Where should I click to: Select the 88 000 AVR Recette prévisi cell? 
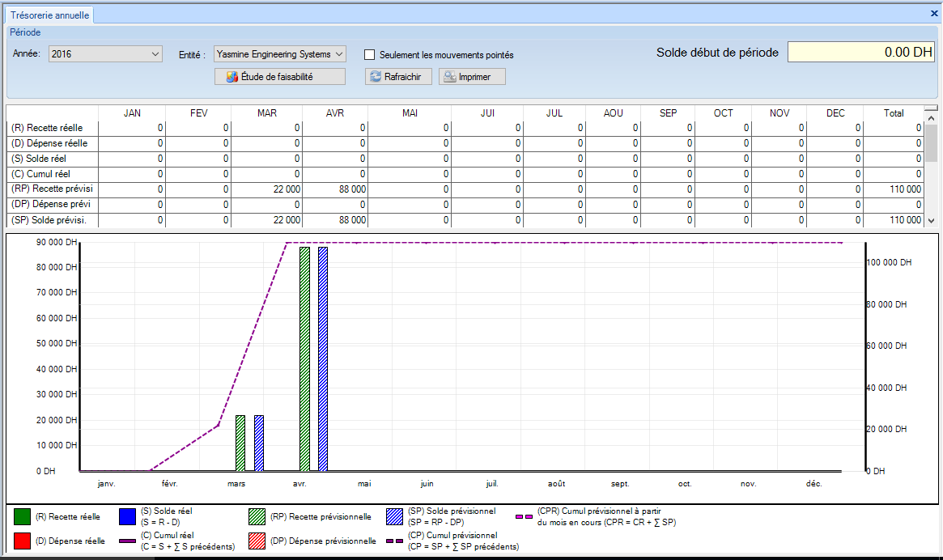tap(335, 189)
